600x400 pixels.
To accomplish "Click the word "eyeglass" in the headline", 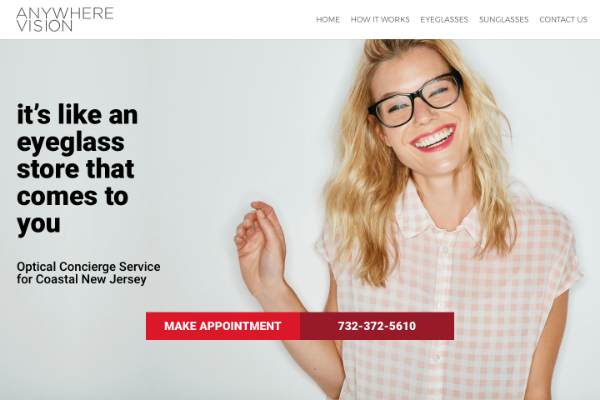I will (71, 143).
